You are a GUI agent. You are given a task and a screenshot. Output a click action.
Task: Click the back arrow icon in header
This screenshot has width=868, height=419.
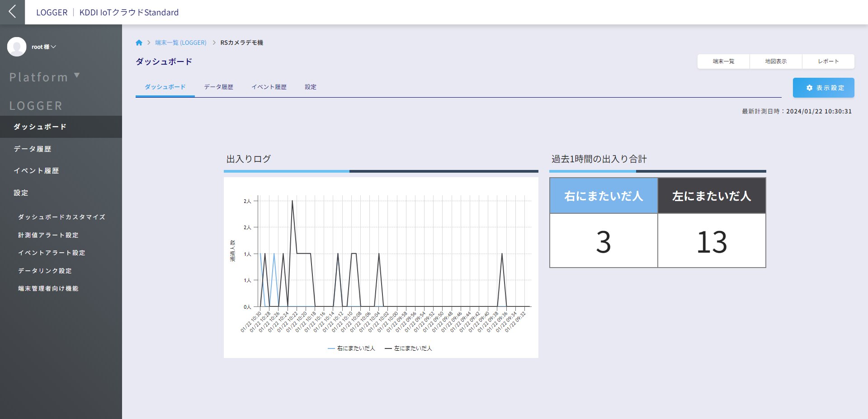click(x=12, y=12)
